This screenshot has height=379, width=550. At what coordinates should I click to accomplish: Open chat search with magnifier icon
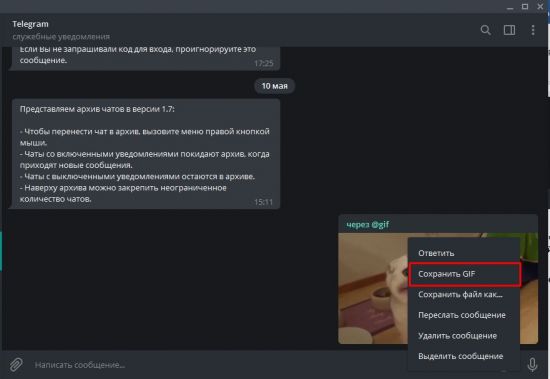485,30
